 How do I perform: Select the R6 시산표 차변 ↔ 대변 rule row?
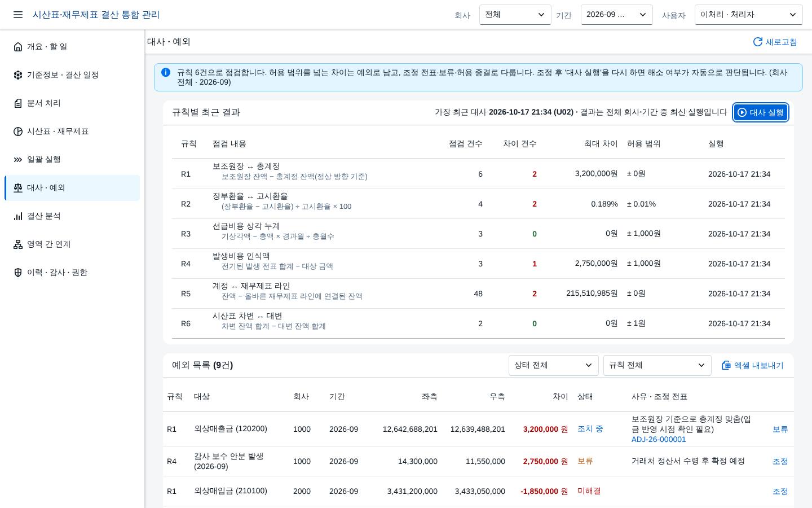(x=478, y=323)
